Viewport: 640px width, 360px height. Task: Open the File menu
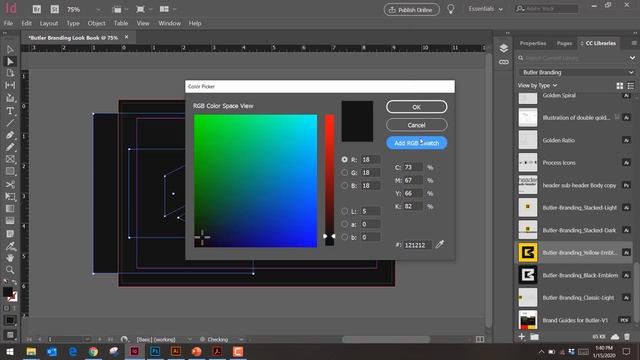[8, 23]
